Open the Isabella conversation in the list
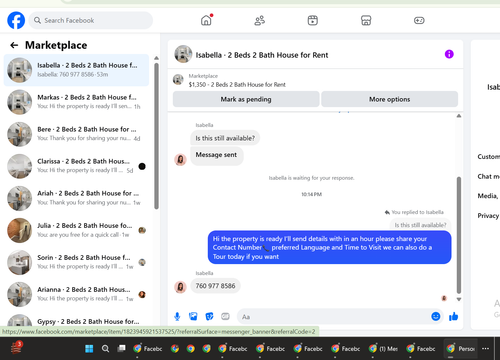500x360 pixels. point(76,70)
